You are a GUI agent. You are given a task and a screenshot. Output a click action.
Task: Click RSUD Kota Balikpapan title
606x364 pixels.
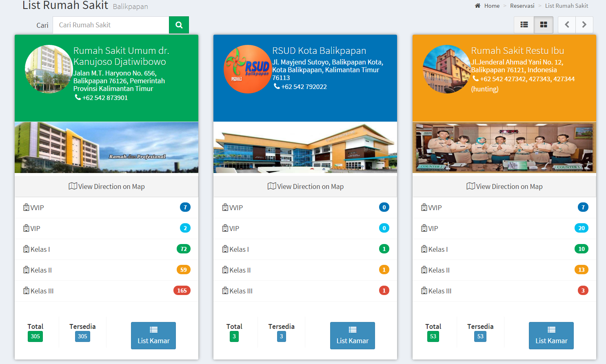(319, 51)
